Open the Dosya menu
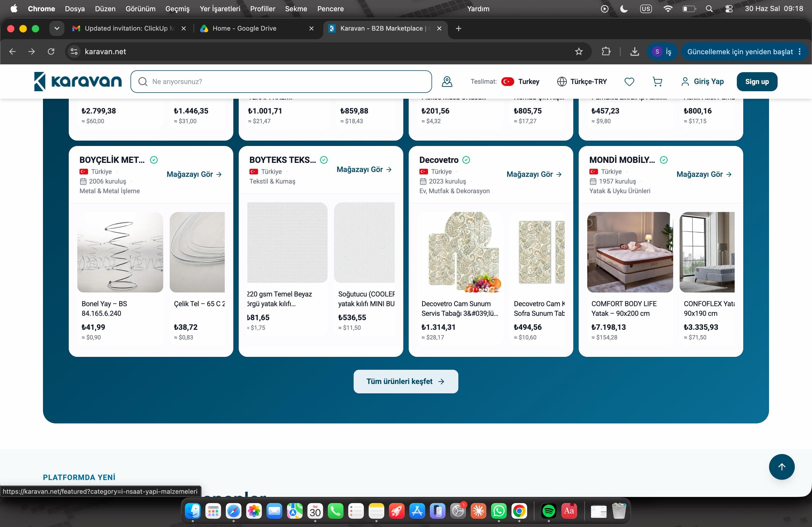Screen dimensions: 812x527 pos(75,9)
